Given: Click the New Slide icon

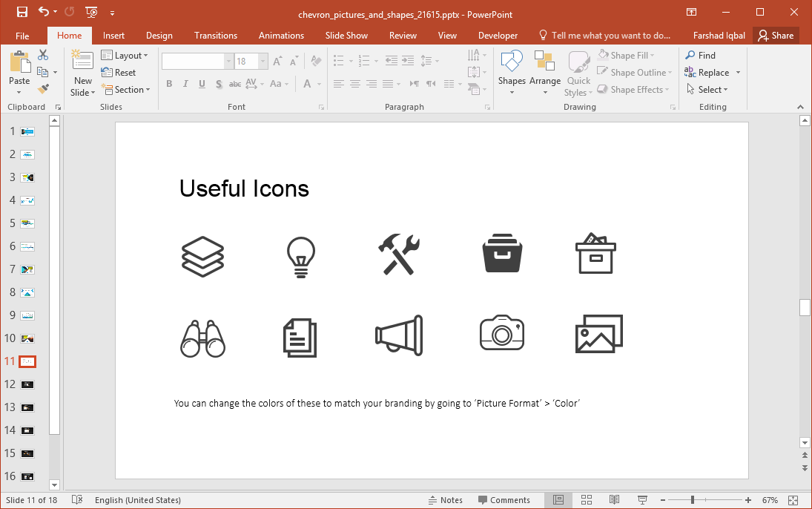Looking at the screenshot, I should coord(82,61).
